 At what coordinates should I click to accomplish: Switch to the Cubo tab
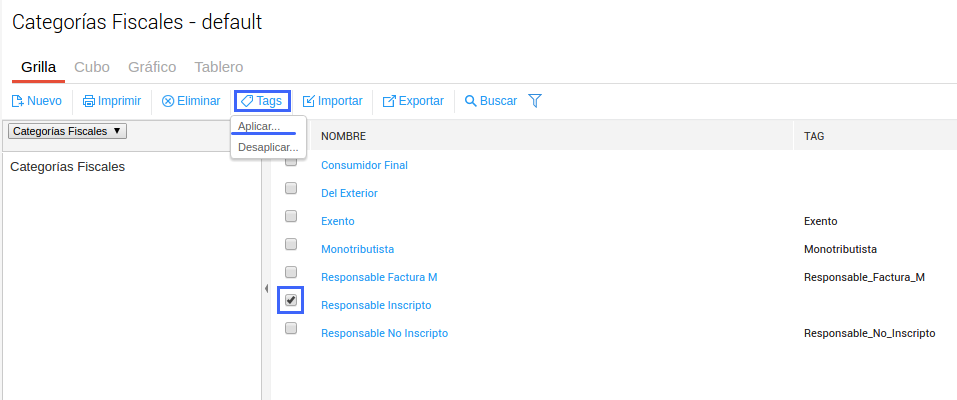[x=92, y=67]
